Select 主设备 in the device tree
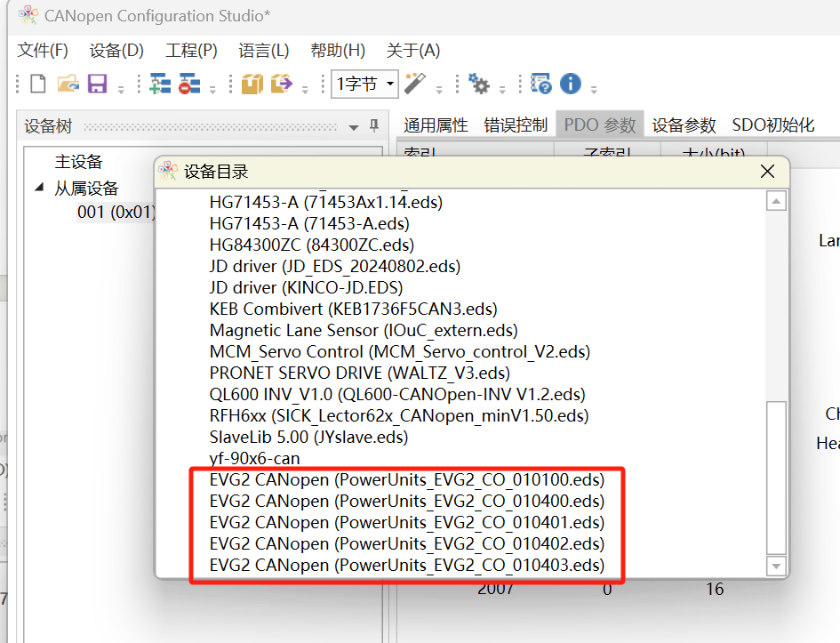840x643 pixels. pos(78,161)
